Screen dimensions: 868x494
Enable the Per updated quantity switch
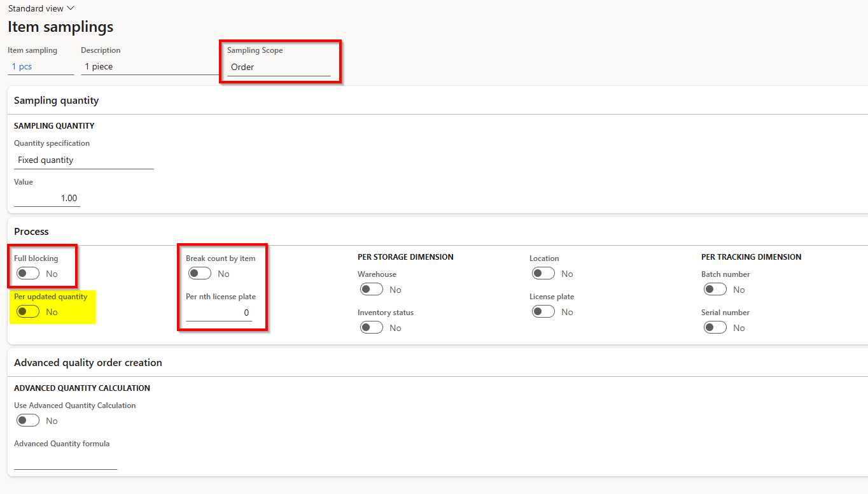point(28,312)
